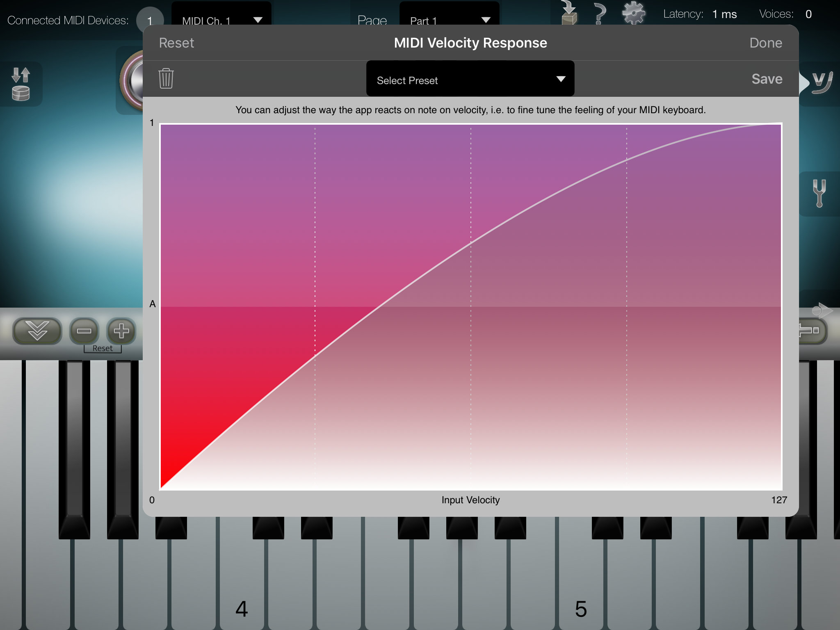Image resolution: width=840 pixels, height=630 pixels.
Task: Click the double chevron down keyboard button
Action: [37, 331]
